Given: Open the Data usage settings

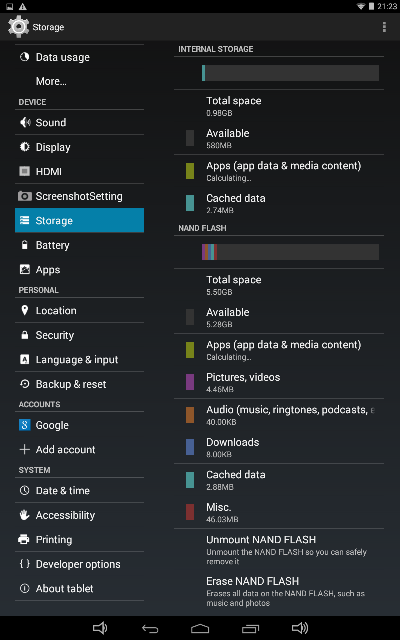Looking at the screenshot, I should 80,57.
